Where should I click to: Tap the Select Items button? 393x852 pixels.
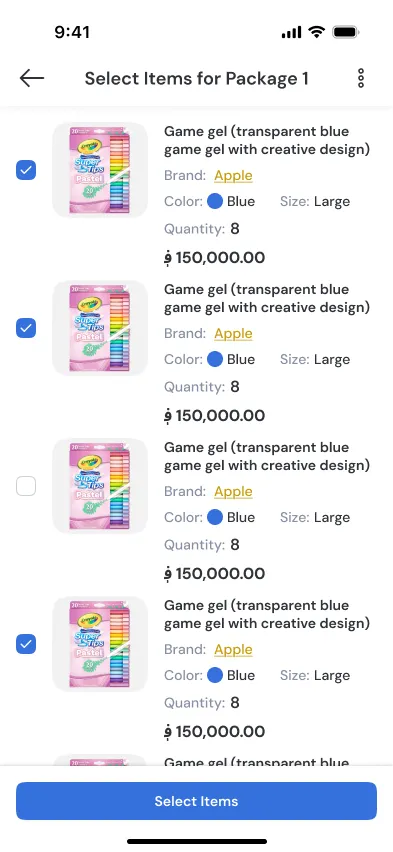pyautogui.click(x=196, y=801)
